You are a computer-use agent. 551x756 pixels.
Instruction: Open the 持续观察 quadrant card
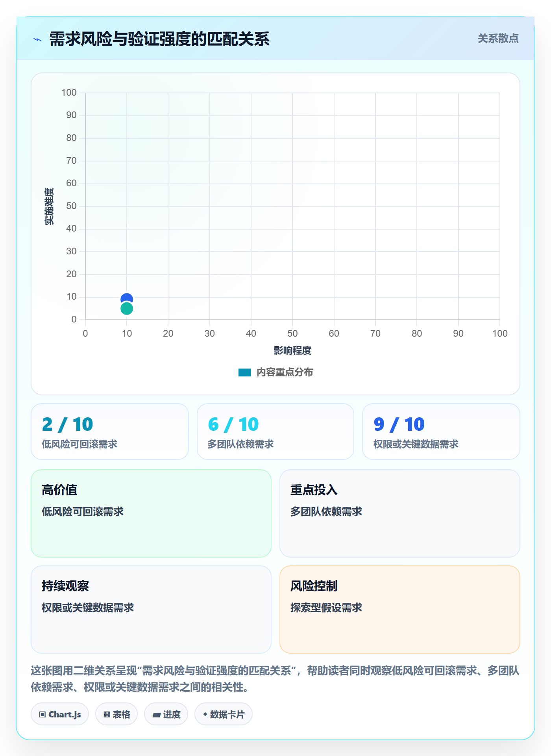point(151,610)
